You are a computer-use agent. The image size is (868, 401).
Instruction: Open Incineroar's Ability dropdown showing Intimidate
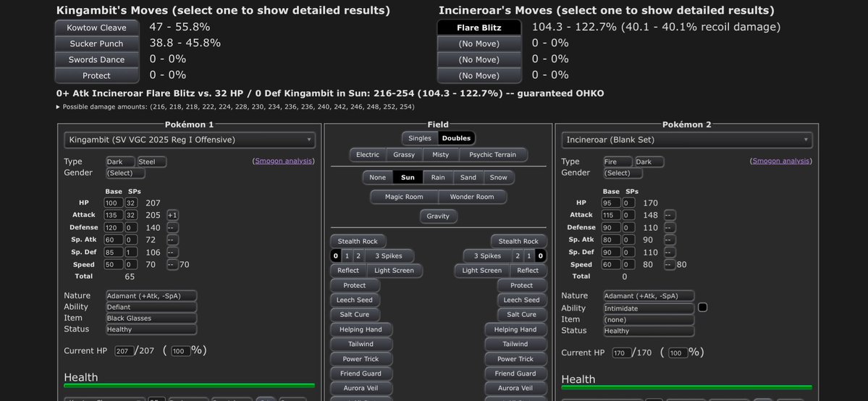(x=649, y=308)
